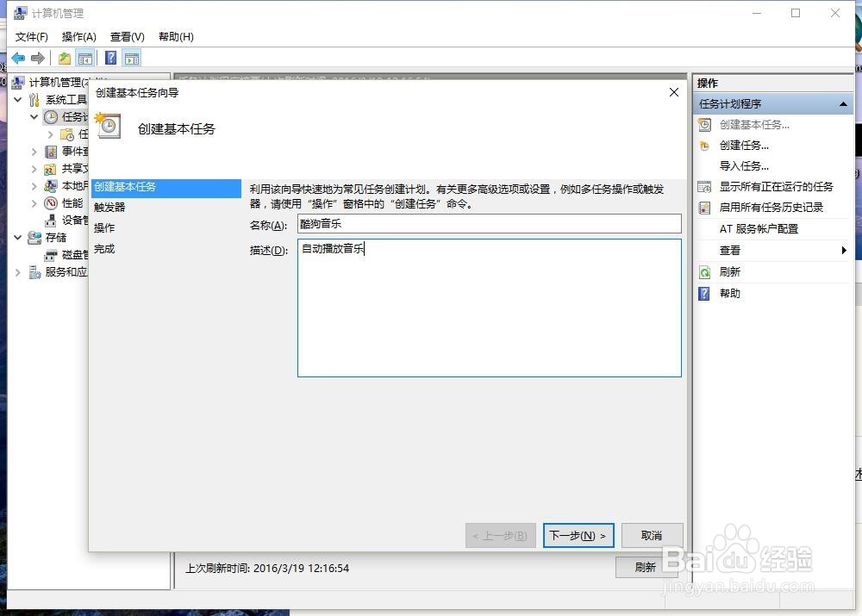
Task: Click the 创建任务 icon in action pane
Action: (x=705, y=146)
